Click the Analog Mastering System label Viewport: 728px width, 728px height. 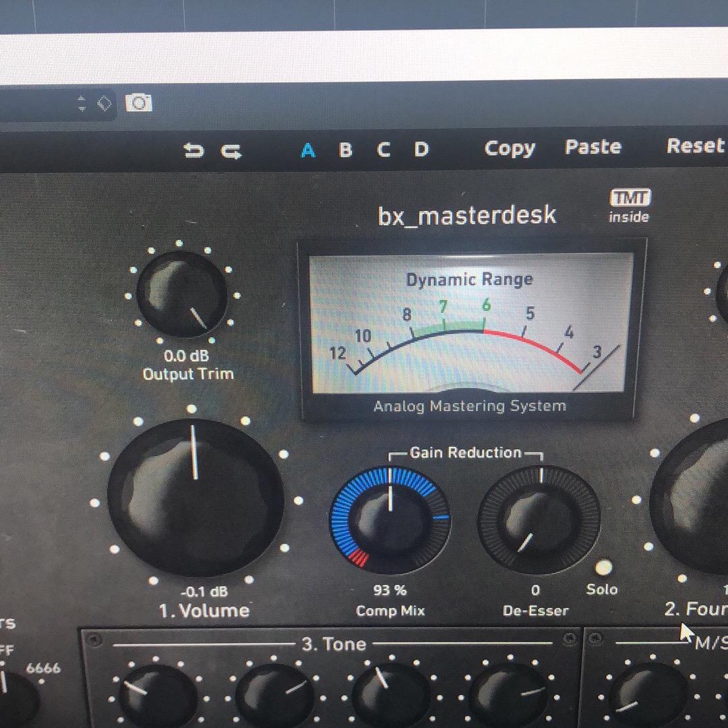click(470, 406)
